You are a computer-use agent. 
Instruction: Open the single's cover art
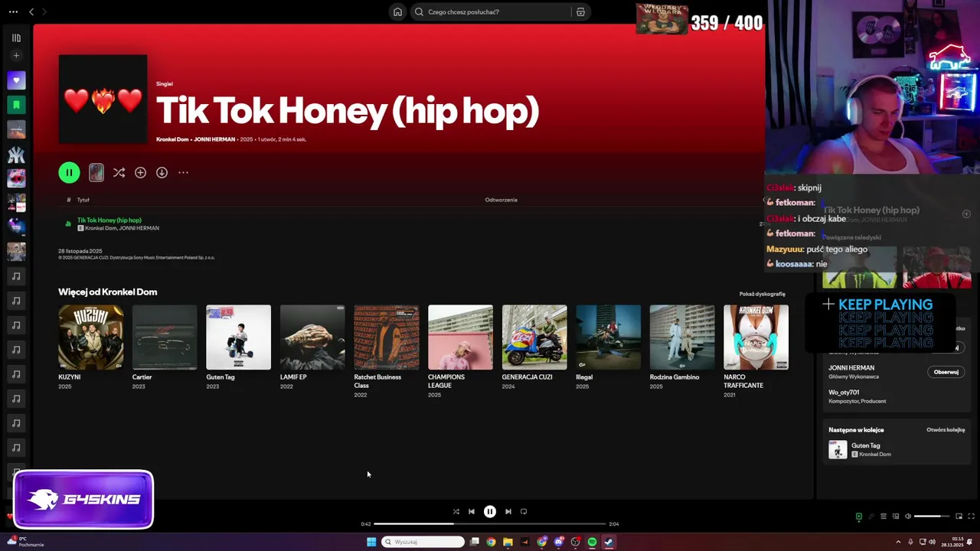pyautogui.click(x=103, y=99)
